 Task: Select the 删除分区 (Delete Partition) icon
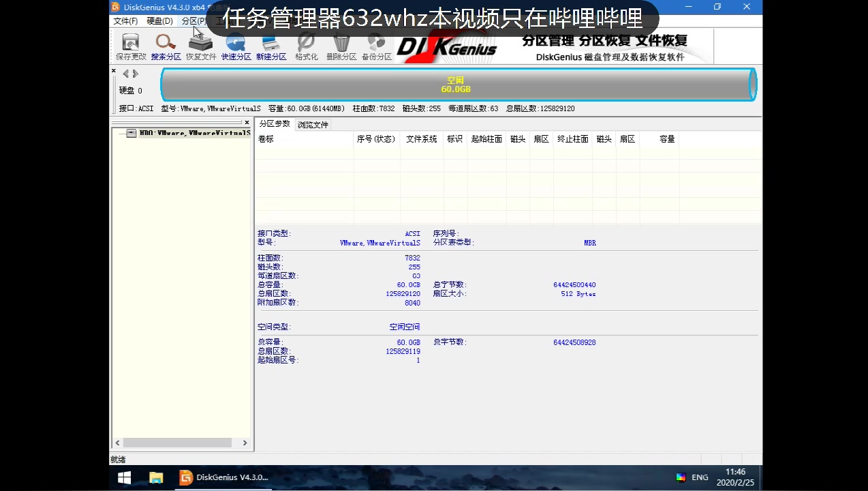[x=341, y=46]
